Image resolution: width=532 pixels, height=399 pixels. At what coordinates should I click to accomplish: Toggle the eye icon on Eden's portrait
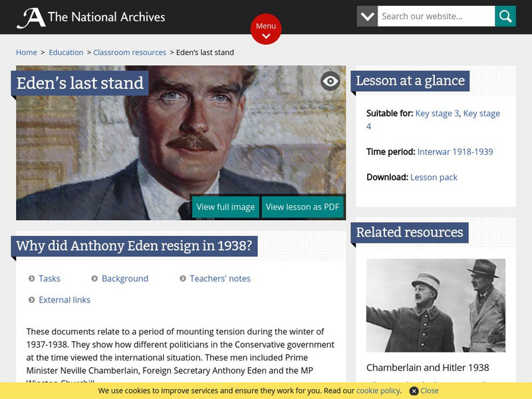point(331,81)
